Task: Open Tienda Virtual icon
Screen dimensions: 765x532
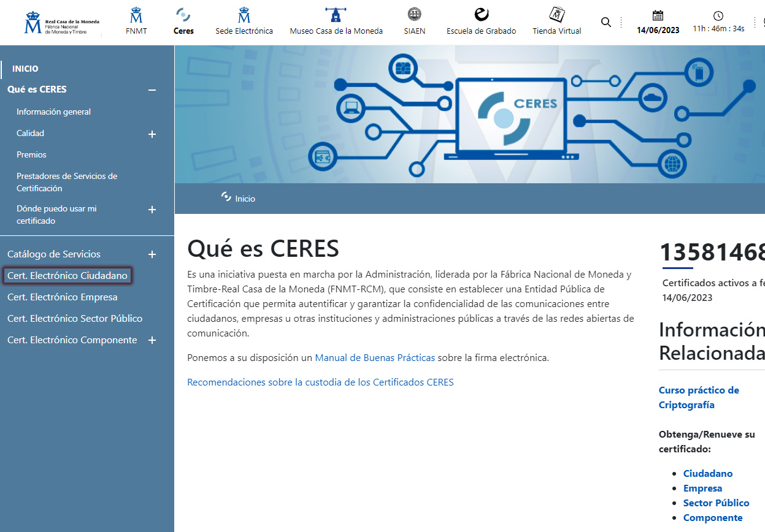Action: (557, 15)
